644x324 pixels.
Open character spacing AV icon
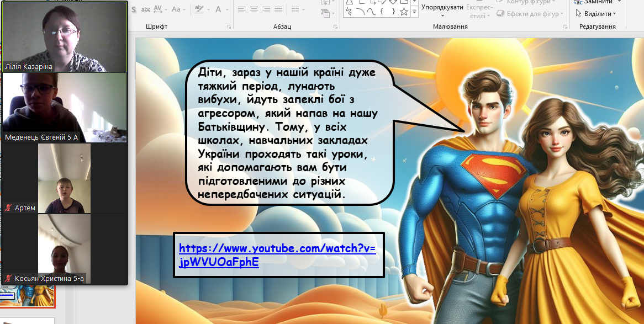158,9
